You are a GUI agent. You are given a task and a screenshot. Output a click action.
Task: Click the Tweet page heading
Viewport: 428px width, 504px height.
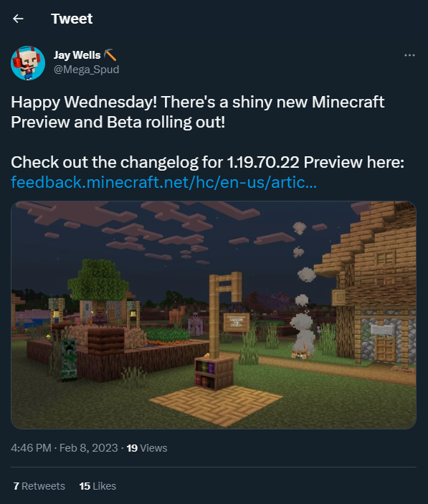pyautogui.click(x=72, y=19)
